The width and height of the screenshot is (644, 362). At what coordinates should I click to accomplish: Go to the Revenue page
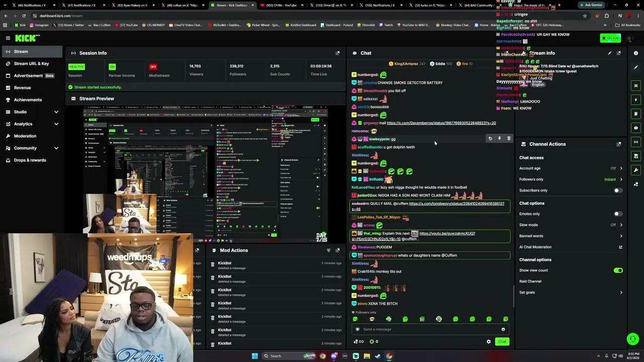[x=31, y=87]
